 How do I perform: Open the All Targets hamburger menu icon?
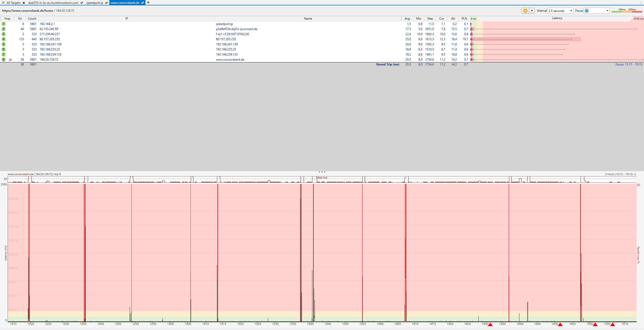tap(3, 3)
